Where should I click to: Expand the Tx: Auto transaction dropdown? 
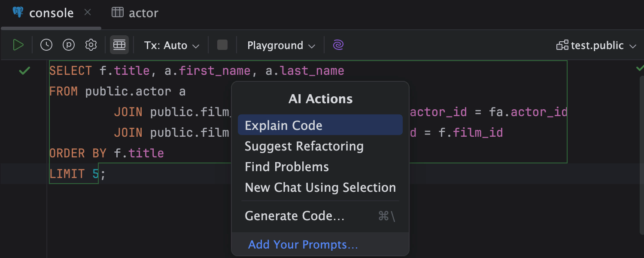tap(172, 46)
